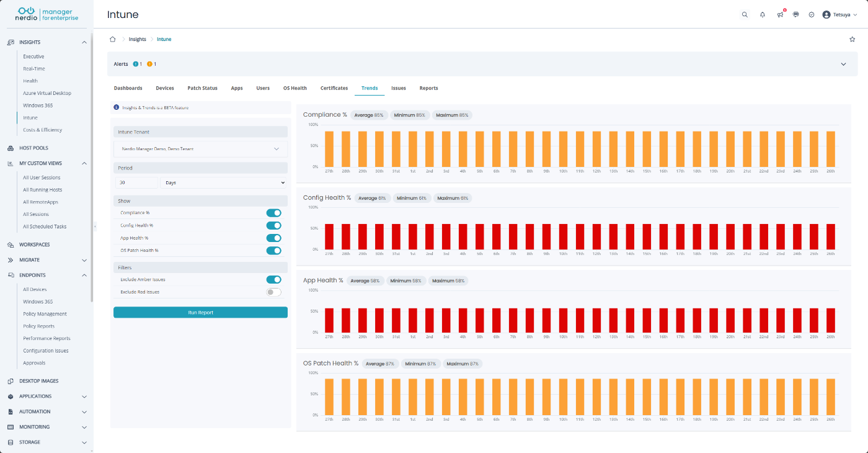Viewport: 868px width, 453px height.
Task: Switch to the Devices tab
Action: (x=165, y=88)
